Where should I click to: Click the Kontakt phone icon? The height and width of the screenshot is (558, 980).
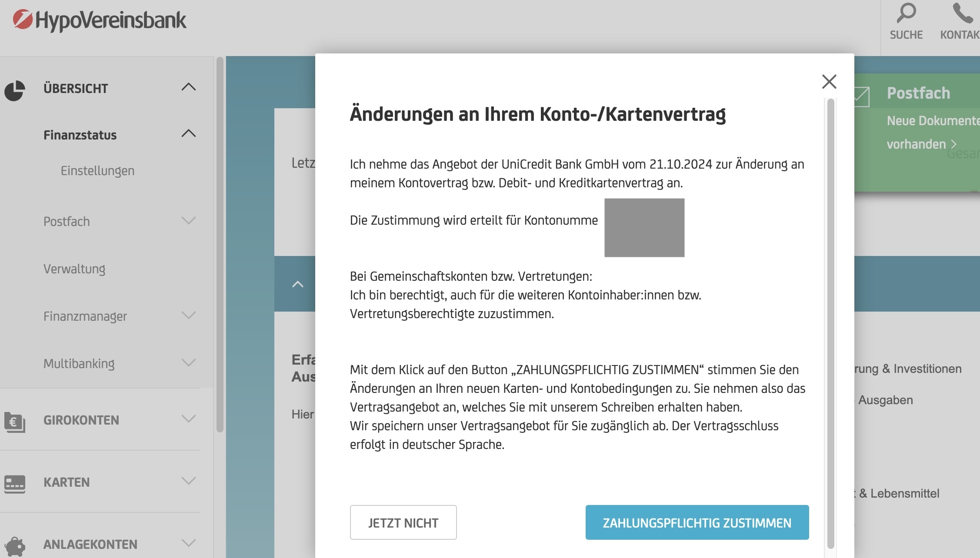(963, 13)
